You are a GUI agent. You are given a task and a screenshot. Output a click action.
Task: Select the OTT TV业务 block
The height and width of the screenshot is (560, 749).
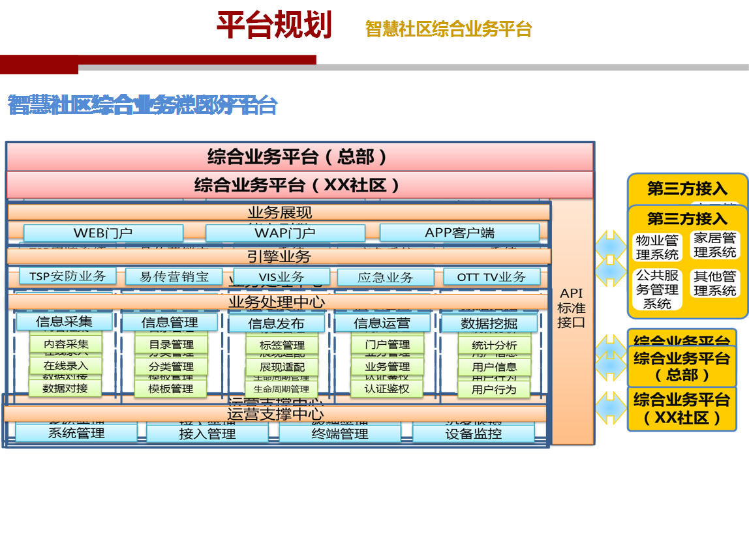tap(491, 277)
